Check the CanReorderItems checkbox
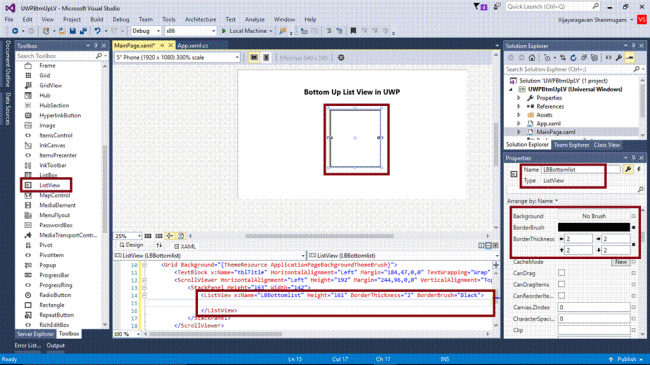 click(x=561, y=295)
